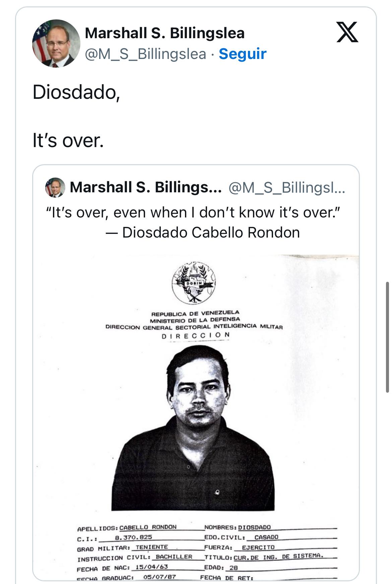Click the main tweet line "It's over."
The width and height of the screenshot is (392, 584).
[68, 140]
